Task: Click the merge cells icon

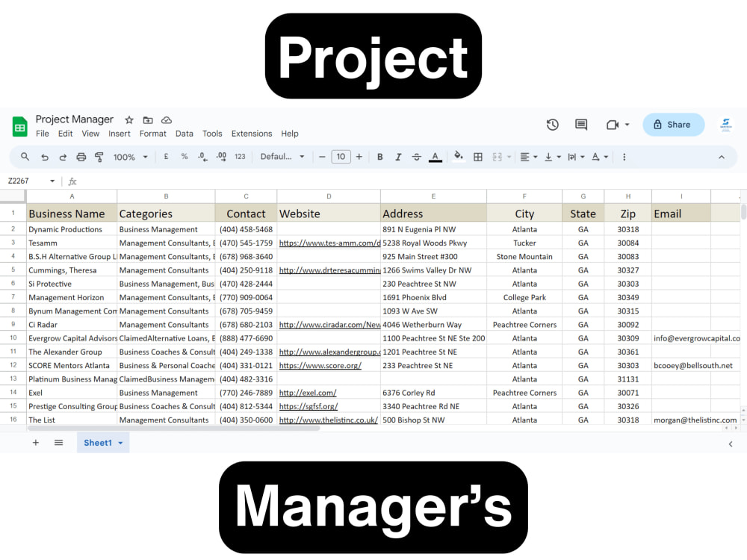Action: point(497,157)
